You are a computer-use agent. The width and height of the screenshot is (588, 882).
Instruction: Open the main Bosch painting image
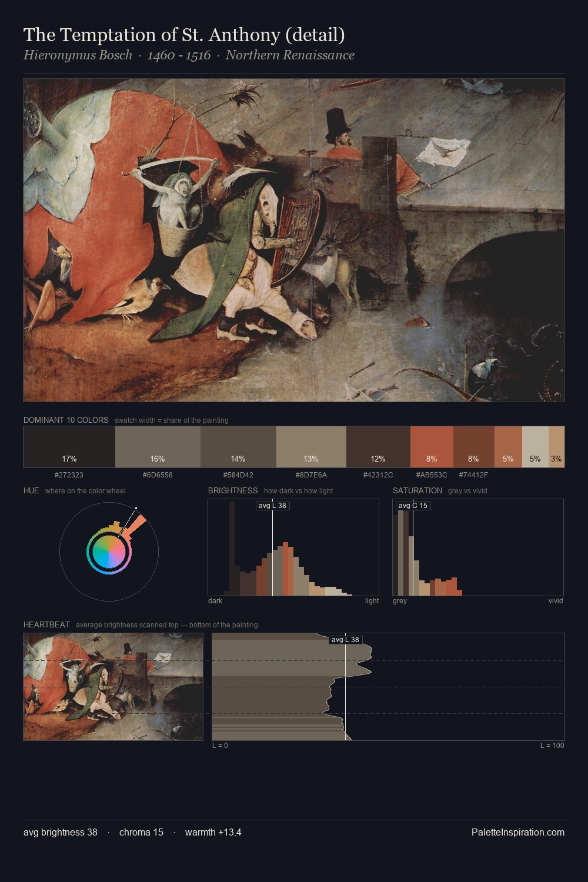point(294,240)
